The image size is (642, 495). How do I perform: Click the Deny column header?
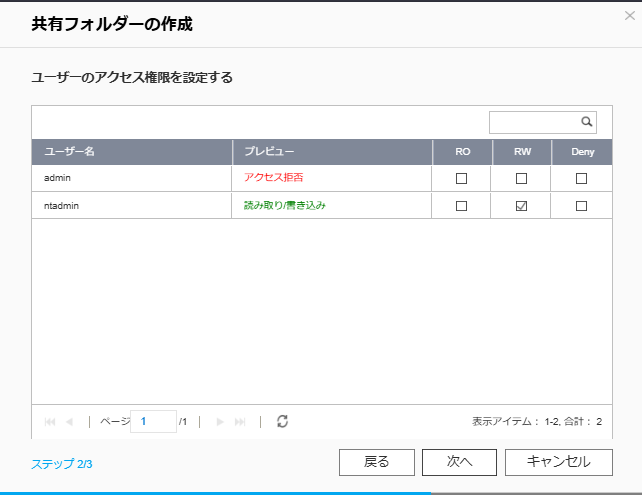pyautogui.click(x=582, y=151)
